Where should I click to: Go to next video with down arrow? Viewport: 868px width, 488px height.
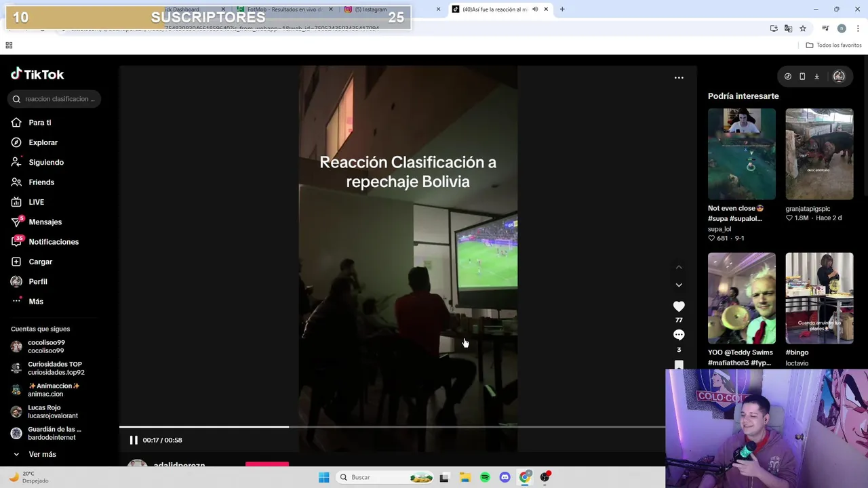pyautogui.click(x=679, y=285)
